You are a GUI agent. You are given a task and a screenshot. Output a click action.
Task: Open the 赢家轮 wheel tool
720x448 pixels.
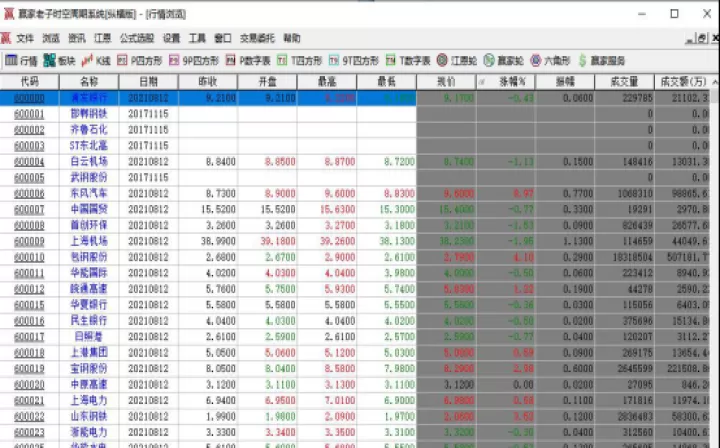[504, 61]
